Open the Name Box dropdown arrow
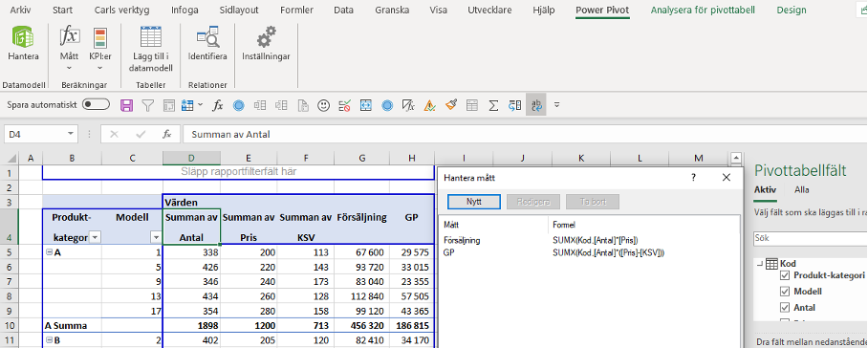 [71, 134]
